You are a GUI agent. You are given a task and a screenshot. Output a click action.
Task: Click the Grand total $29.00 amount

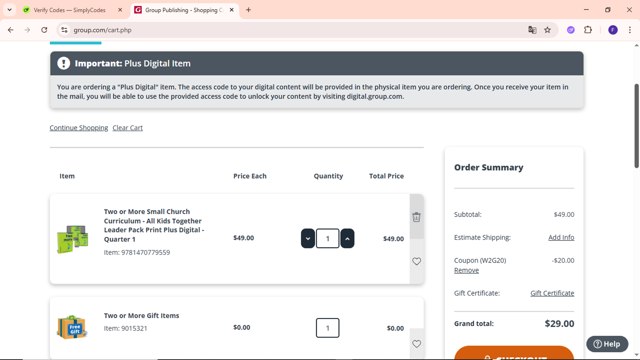(559, 324)
